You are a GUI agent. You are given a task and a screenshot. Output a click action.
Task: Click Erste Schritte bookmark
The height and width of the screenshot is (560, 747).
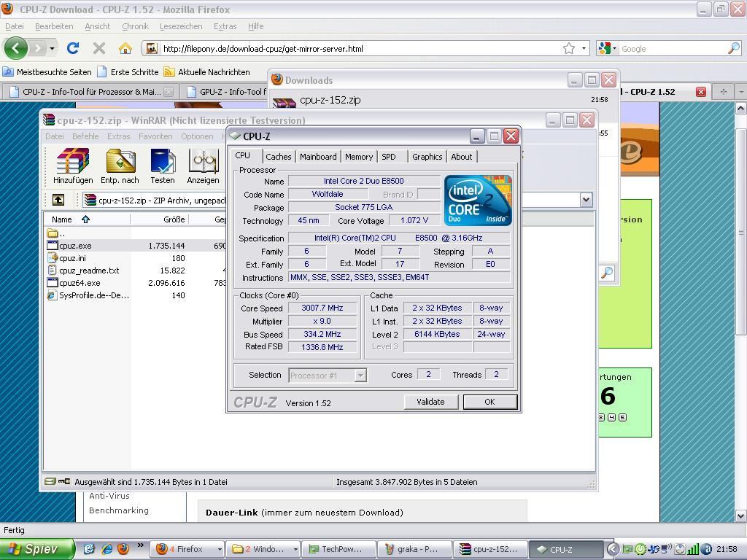pos(128,72)
